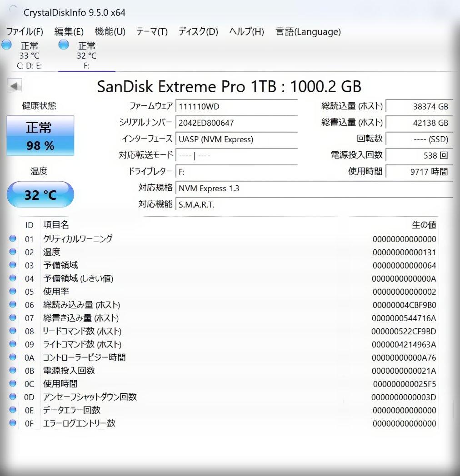This screenshot has height=476, width=460.
Task: Click the 32 °C temperature gauge
Action: [40, 194]
